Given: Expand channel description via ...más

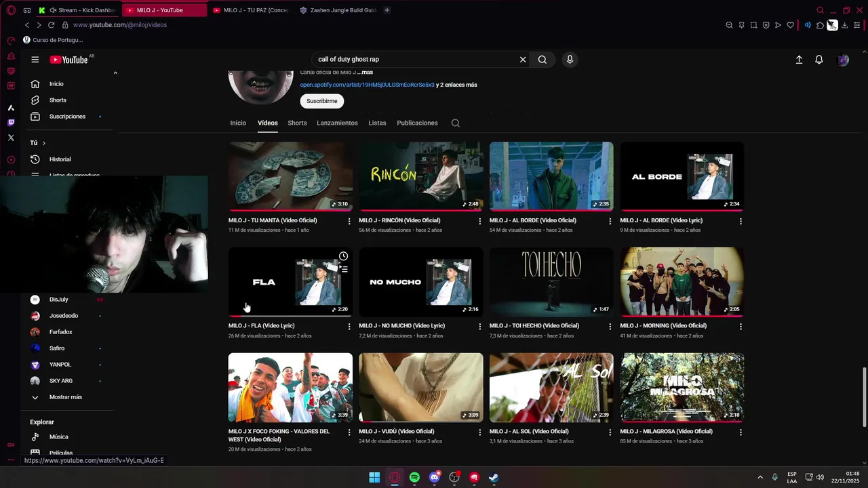Looking at the screenshot, I should 365,73.
